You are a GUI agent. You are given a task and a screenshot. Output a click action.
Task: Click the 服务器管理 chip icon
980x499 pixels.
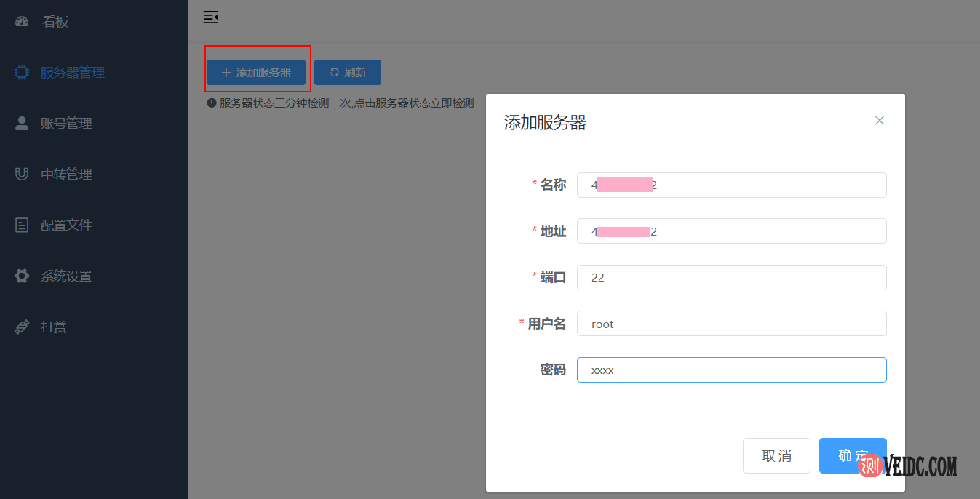coord(22,72)
